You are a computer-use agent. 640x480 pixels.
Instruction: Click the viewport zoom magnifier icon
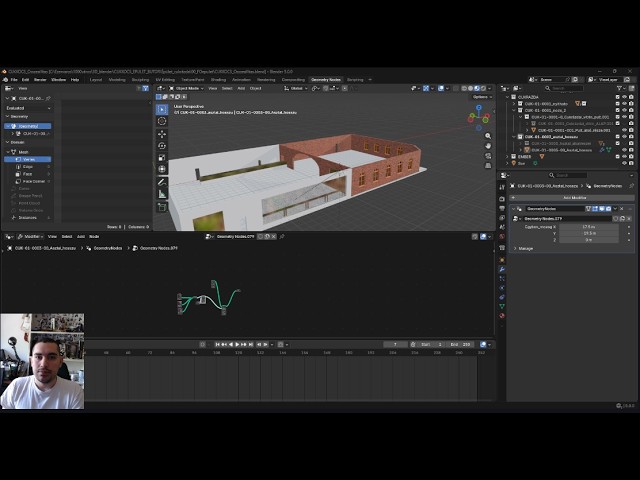coord(488,136)
